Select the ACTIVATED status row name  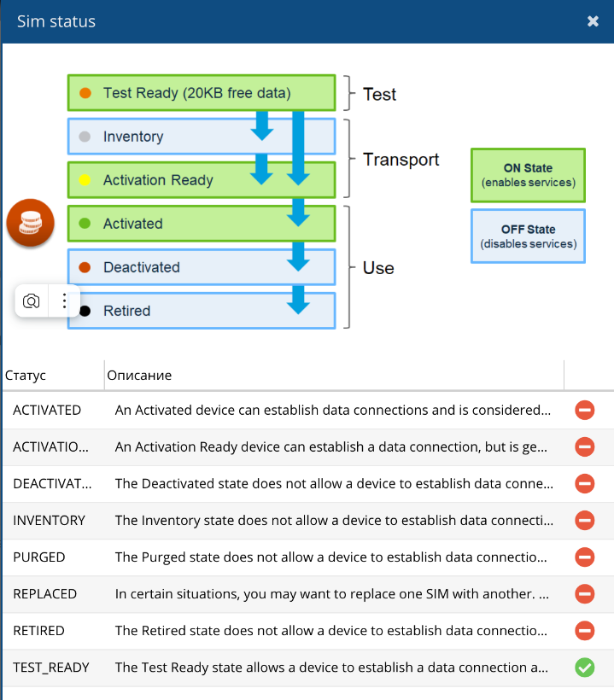pos(47,410)
